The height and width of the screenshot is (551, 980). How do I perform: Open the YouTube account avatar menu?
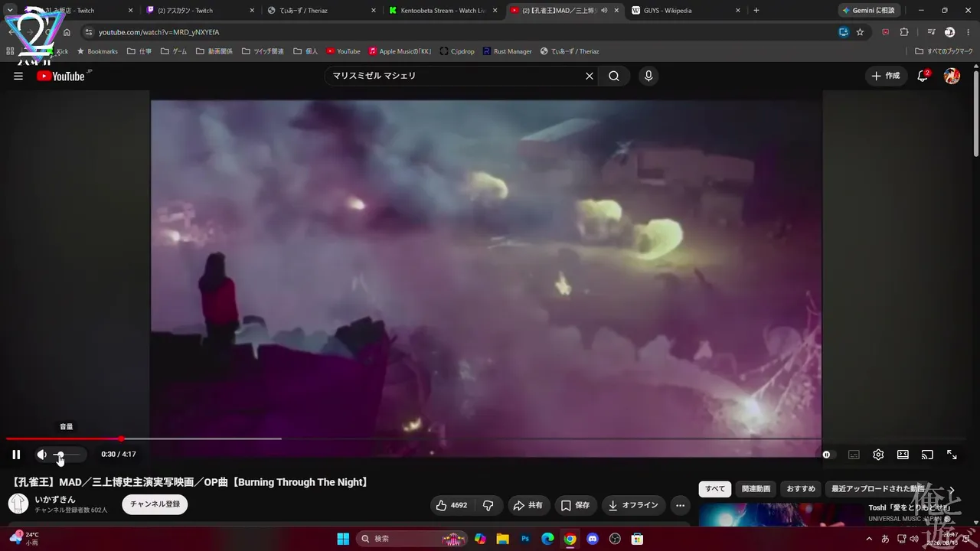(x=952, y=76)
